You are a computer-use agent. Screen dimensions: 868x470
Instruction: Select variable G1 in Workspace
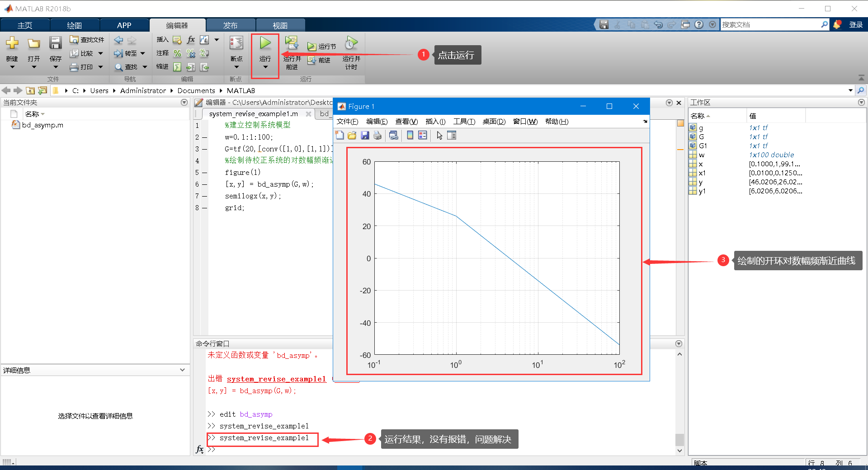click(703, 146)
